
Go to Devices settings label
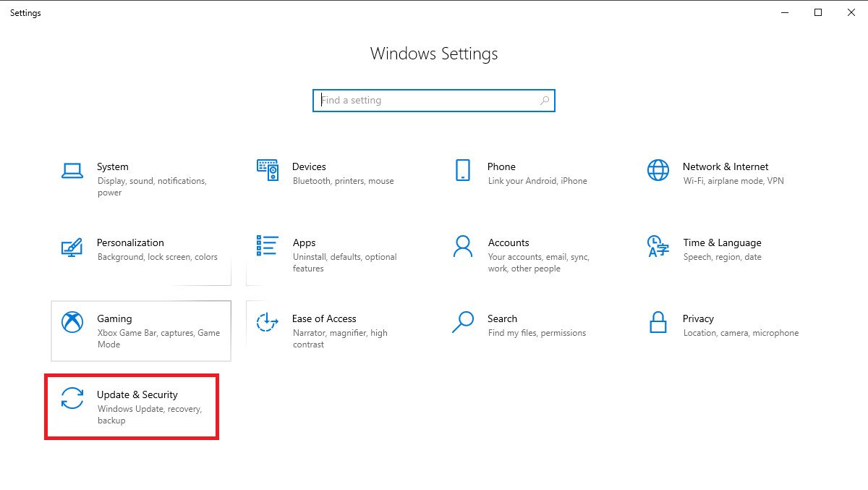pos(309,166)
